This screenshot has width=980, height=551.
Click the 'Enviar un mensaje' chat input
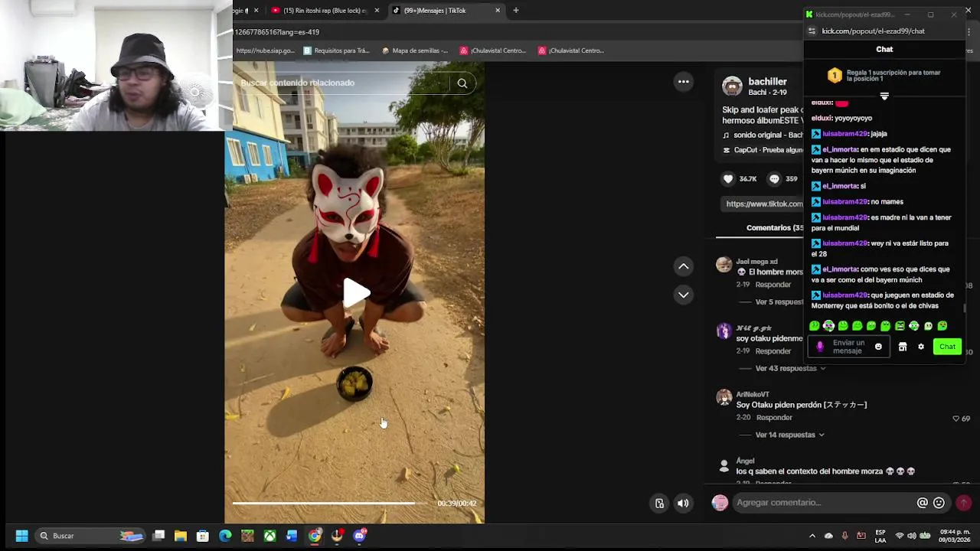coord(848,347)
